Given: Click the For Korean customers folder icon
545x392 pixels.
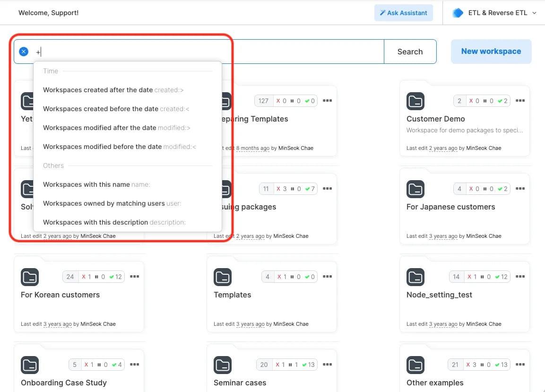Looking at the screenshot, I should (x=30, y=277).
